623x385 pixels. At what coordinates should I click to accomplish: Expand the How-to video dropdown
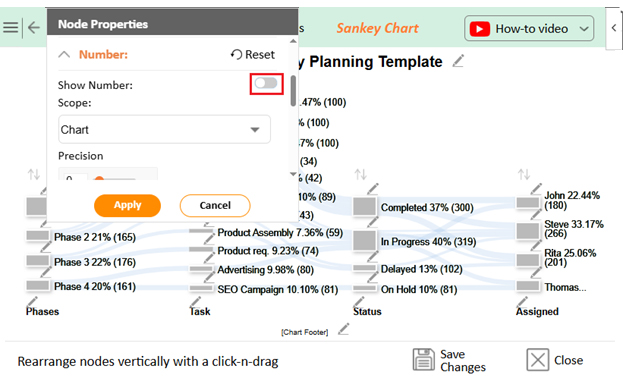[583, 29]
